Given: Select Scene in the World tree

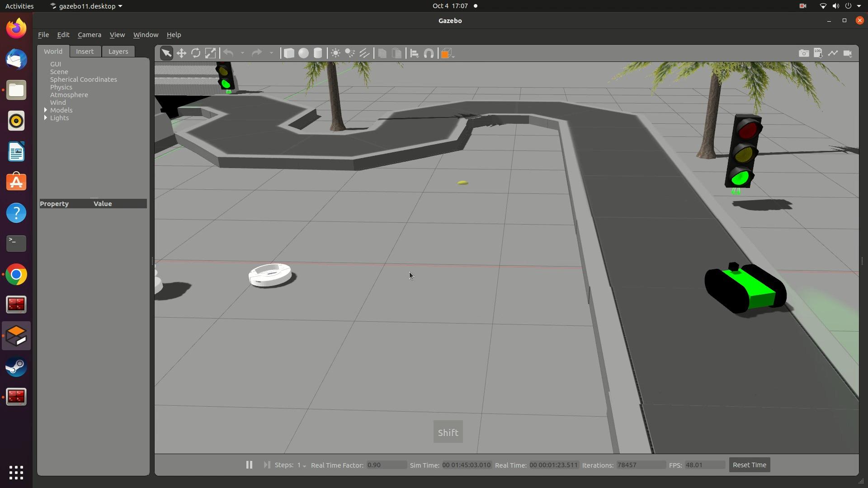Looking at the screenshot, I should [x=59, y=72].
